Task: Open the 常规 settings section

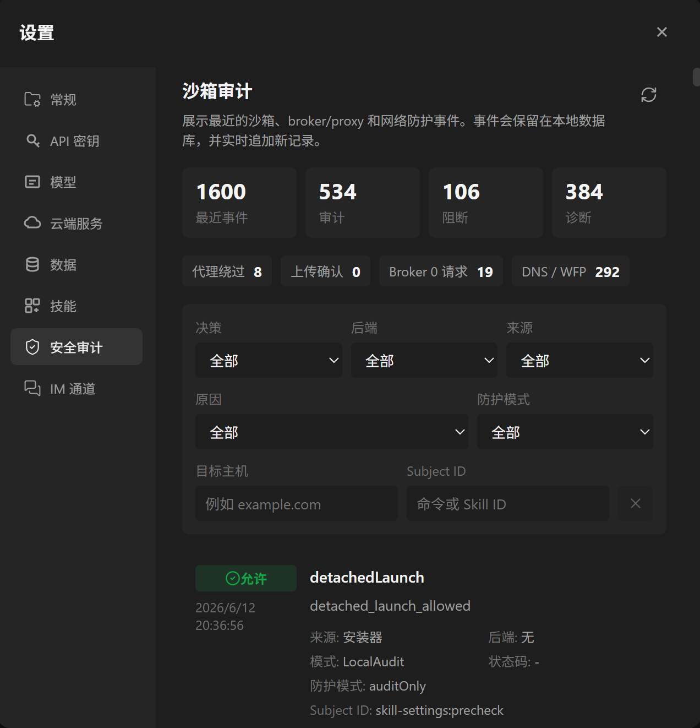Action: click(76, 99)
